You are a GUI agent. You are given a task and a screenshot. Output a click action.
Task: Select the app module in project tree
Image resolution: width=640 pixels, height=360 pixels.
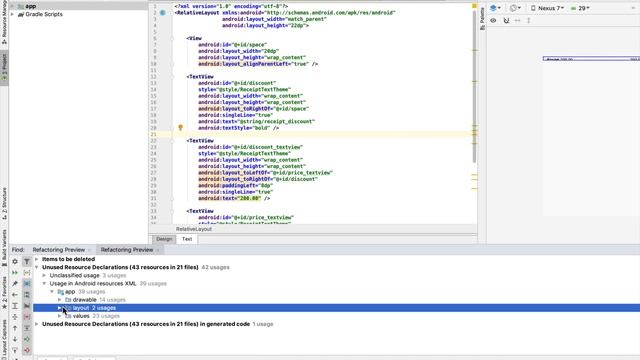pos(31,6)
